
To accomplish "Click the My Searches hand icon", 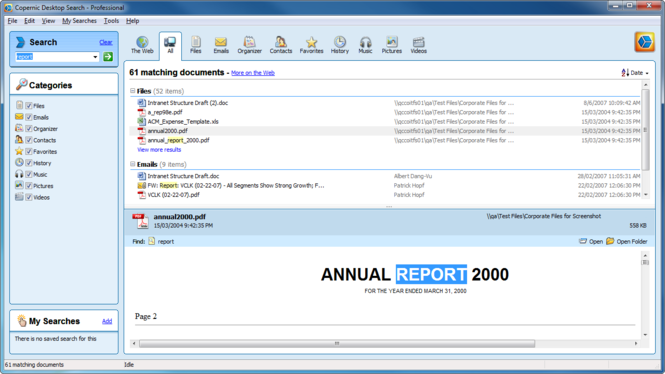I will coord(22,321).
